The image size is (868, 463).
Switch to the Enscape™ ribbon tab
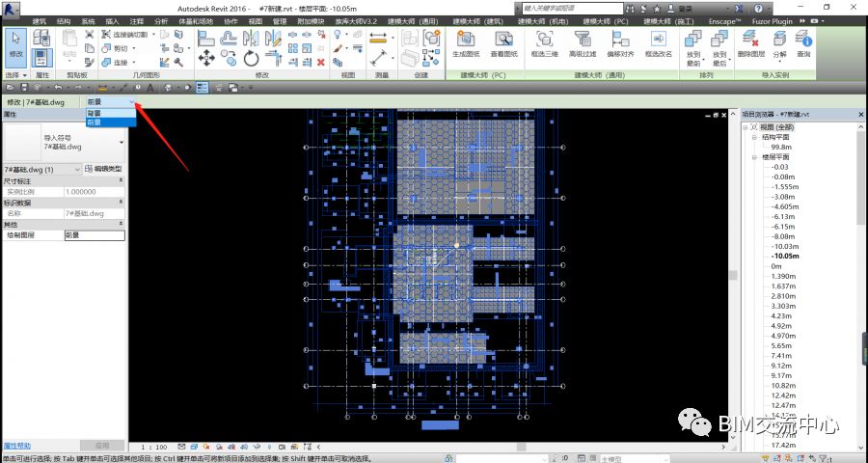[724, 21]
